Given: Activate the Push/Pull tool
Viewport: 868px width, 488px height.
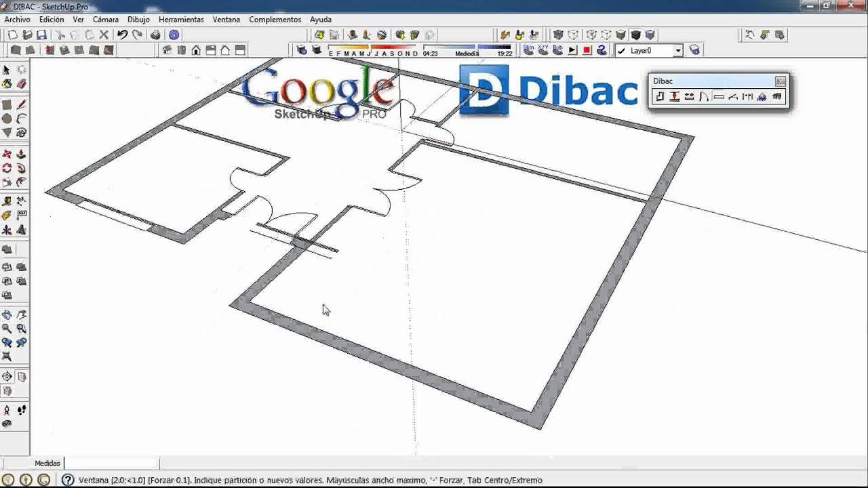Looking at the screenshot, I should tap(21, 154).
